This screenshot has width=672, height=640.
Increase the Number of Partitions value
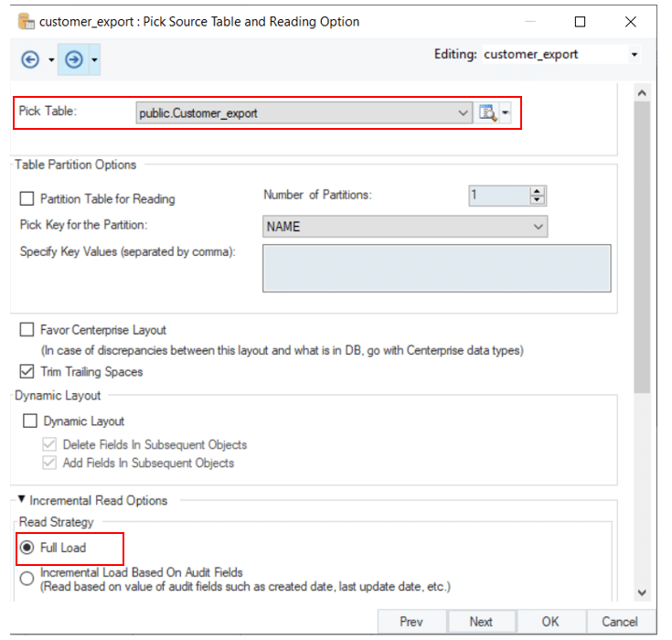(x=537, y=191)
